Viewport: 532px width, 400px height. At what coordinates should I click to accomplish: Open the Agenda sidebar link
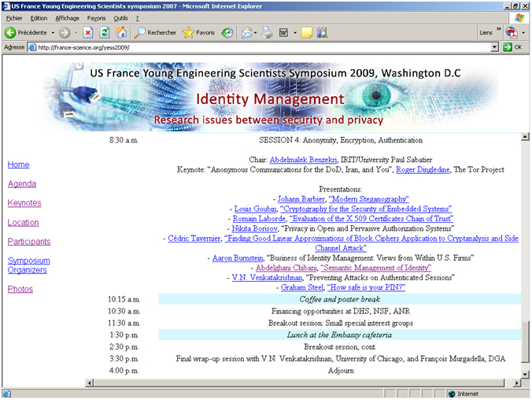[22, 183]
